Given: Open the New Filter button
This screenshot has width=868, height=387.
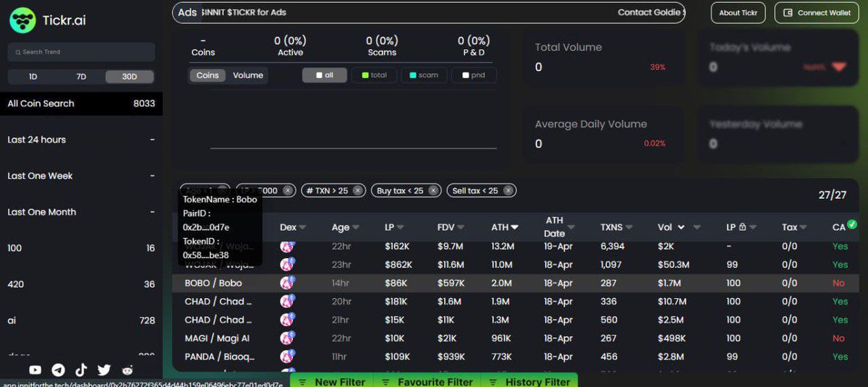Looking at the screenshot, I should [x=332, y=381].
